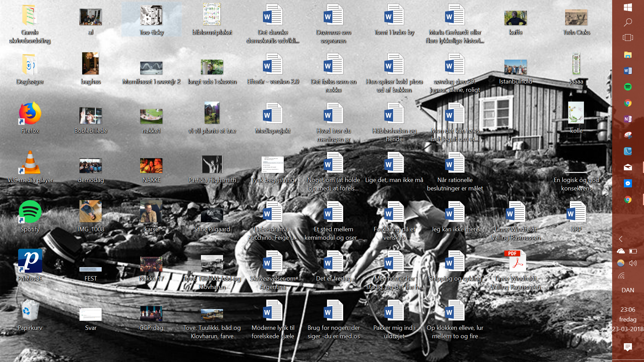Open the volume control in the tray

633,263
